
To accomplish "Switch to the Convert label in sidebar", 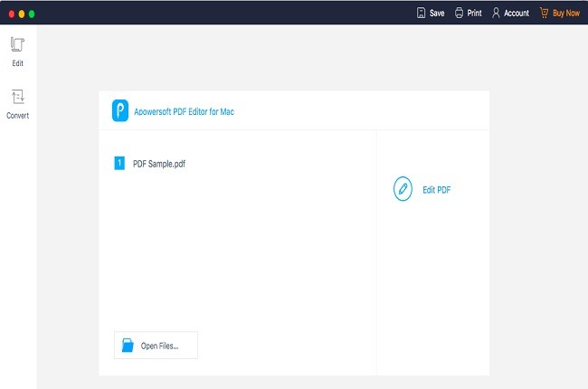I will point(17,116).
